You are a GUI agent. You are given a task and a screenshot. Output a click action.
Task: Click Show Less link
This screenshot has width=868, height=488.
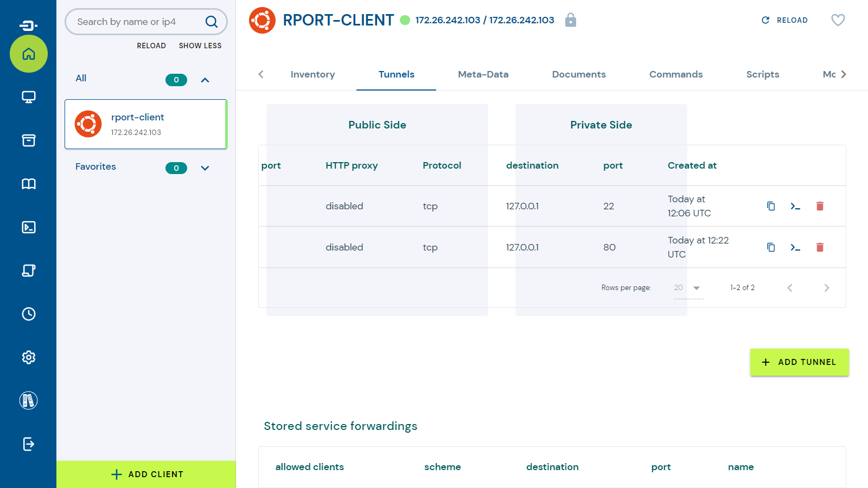point(200,46)
